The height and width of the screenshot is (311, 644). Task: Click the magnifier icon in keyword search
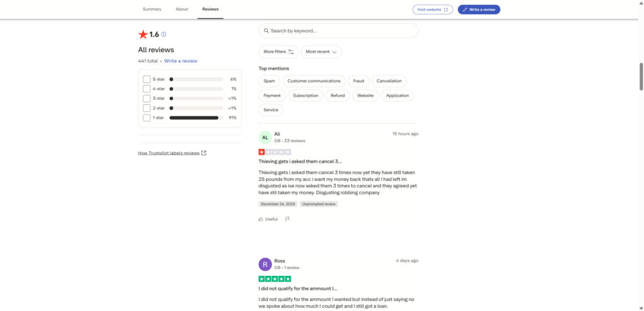point(267,31)
